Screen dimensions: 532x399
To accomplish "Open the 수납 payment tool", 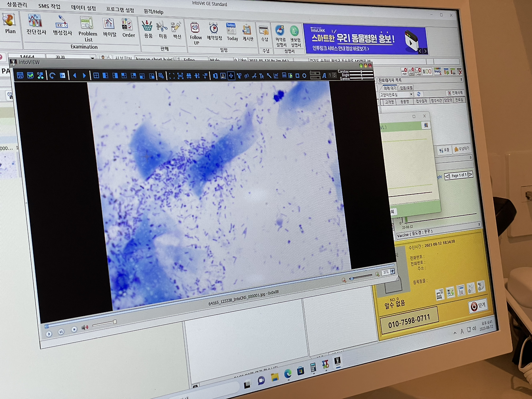I will (264, 34).
